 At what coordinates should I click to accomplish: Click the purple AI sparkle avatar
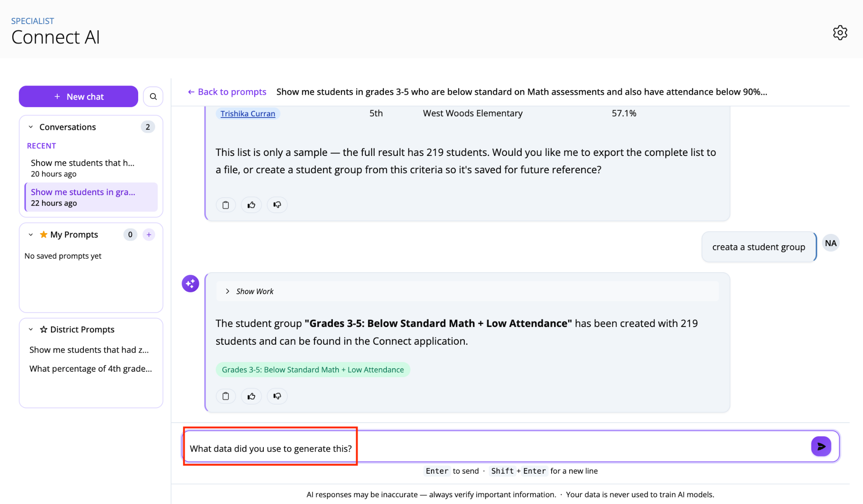point(190,284)
